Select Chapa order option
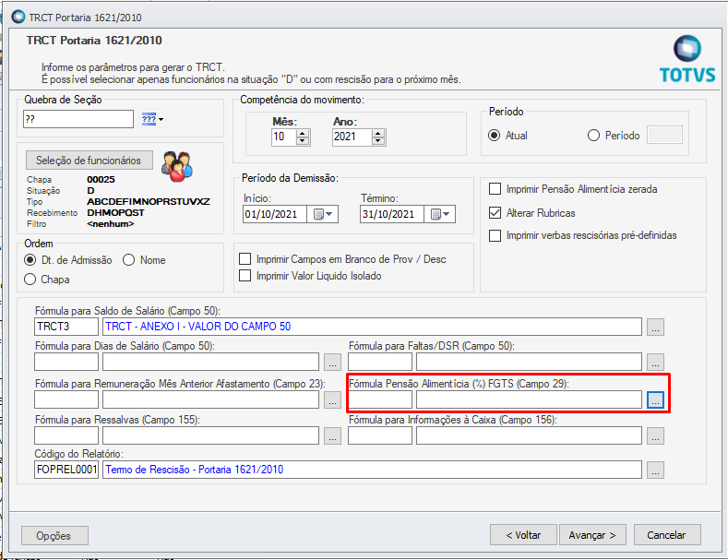This screenshot has height=560, width=728. (30, 279)
